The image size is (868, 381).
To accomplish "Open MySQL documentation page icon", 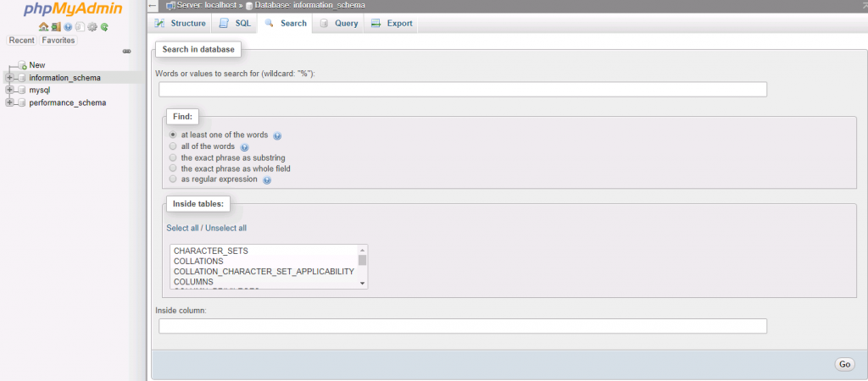I will point(81,26).
